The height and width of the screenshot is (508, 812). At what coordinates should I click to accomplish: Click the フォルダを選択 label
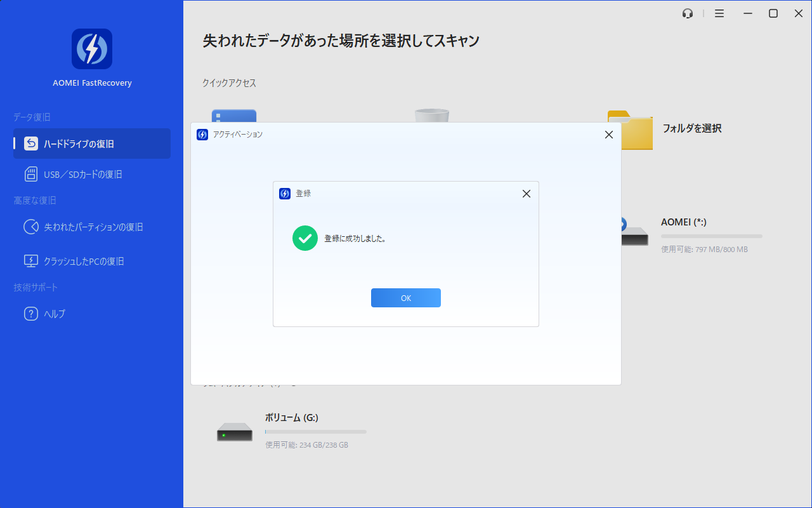click(692, 128)
